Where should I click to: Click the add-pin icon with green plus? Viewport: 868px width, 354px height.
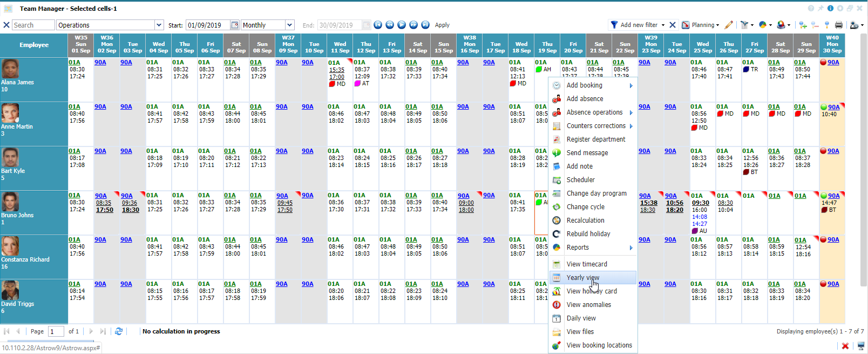(803, 25)
